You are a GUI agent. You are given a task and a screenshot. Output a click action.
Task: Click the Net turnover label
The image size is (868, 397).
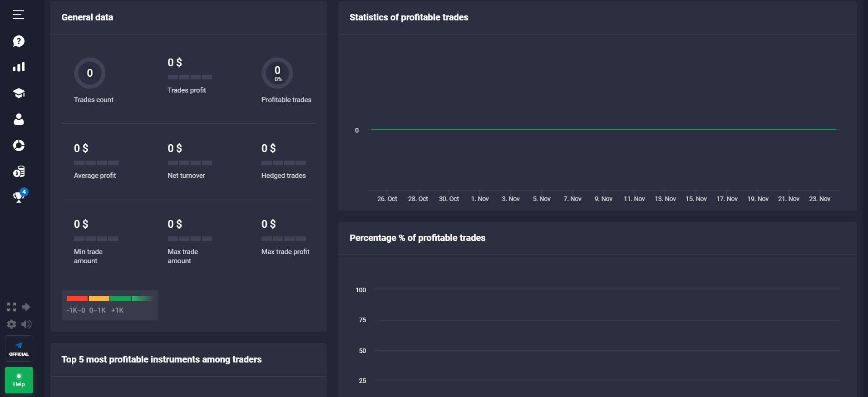tap(186, 176)
